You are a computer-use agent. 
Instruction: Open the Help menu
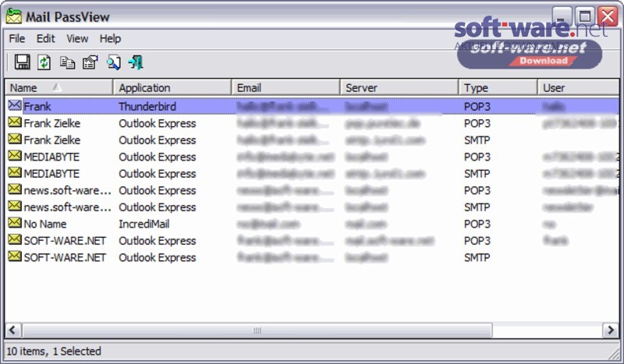tap(110, 39)
